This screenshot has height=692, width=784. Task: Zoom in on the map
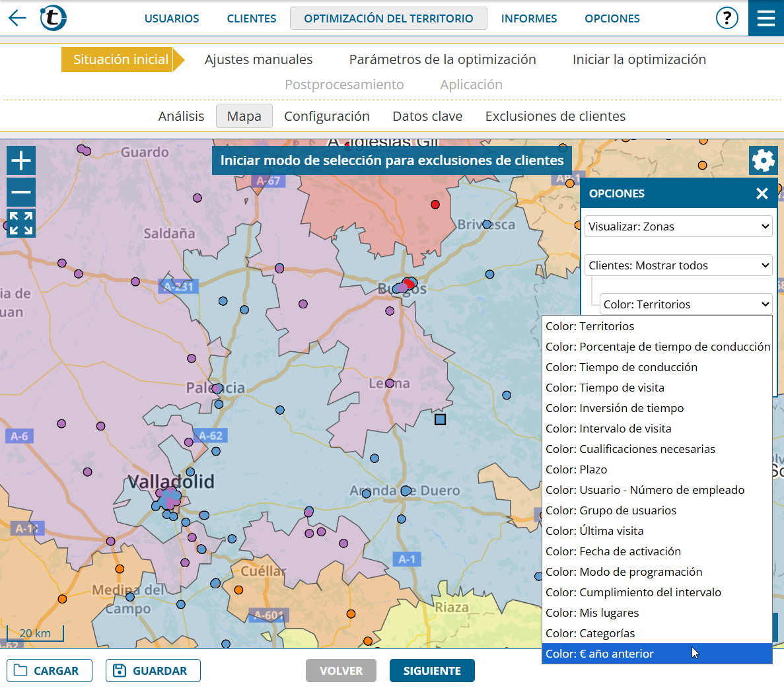[21, 160]
